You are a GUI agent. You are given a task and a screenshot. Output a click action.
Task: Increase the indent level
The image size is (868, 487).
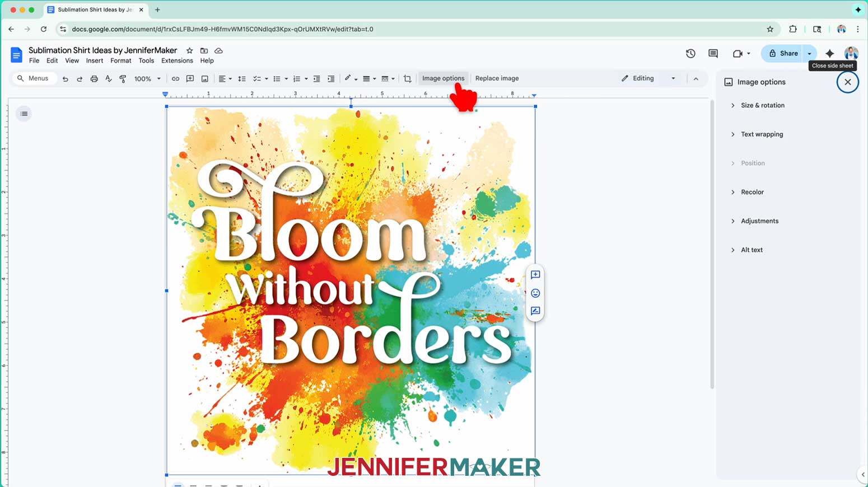click(x=331, y=79)
